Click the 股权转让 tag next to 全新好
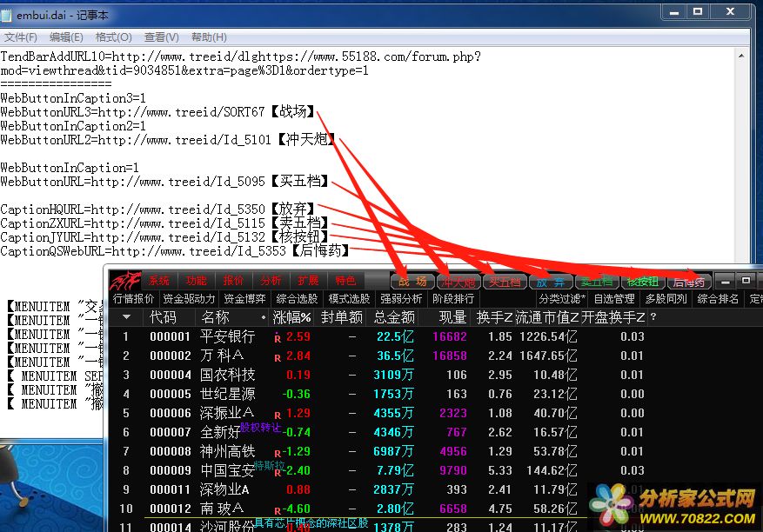Image resolution: width=763 pixels, height=532 pixels. click(x=261, y=428)
